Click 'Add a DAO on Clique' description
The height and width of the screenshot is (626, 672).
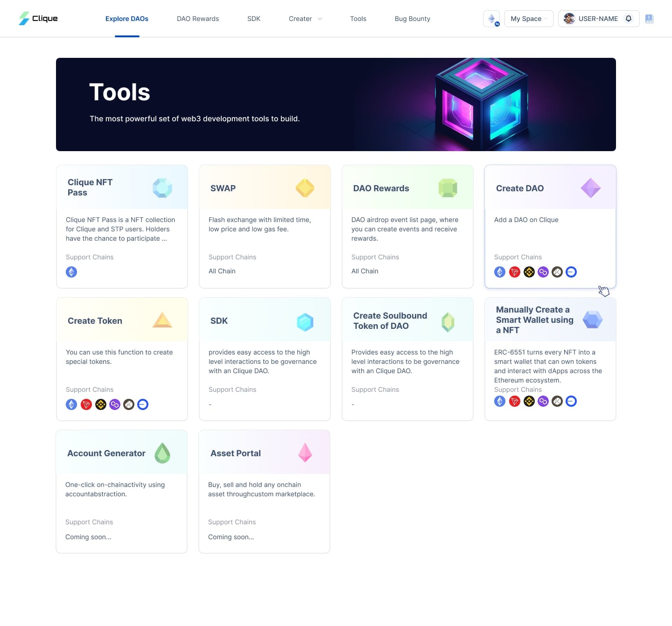pos(526,220)
